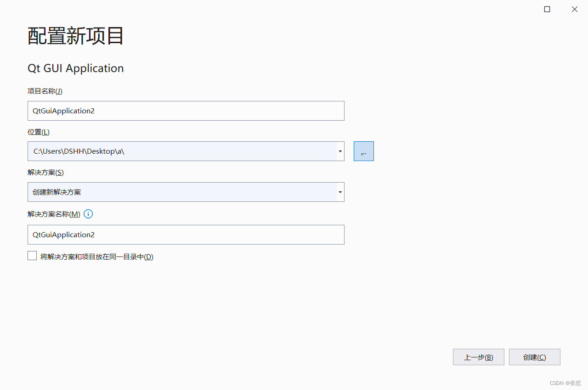Click the 解决方案(S) label
Screen dimensions: 588x390
[45, 173]
